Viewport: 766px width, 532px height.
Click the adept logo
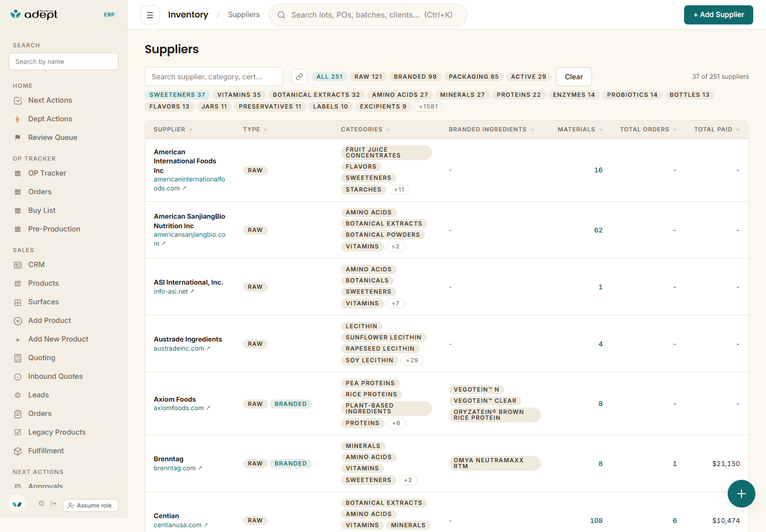pos(34,14)
